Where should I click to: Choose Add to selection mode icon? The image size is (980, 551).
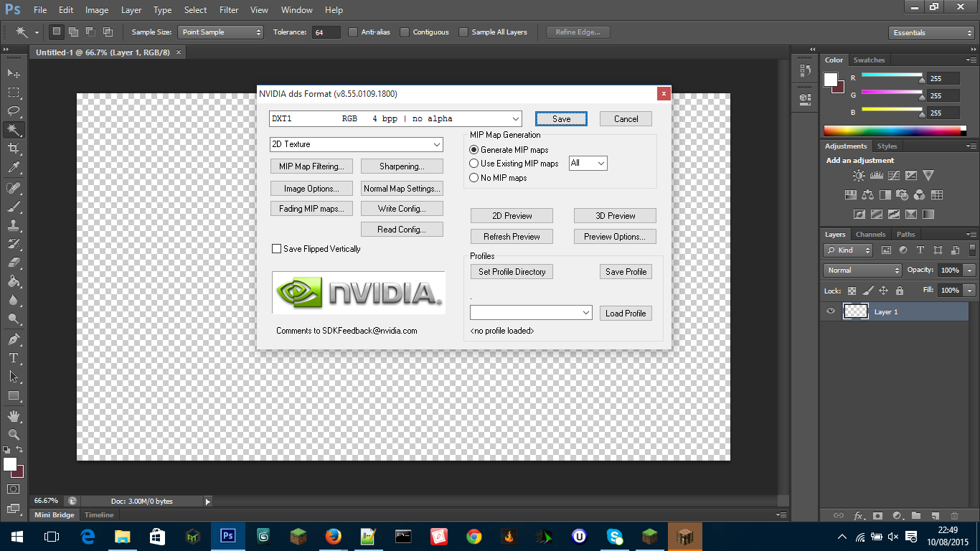click(73, 32)
